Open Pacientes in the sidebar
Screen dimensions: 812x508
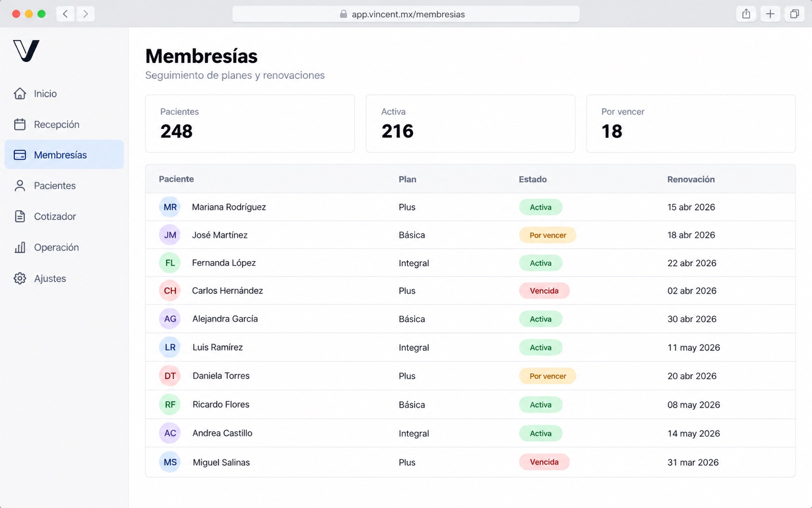[x=64, y=186]
